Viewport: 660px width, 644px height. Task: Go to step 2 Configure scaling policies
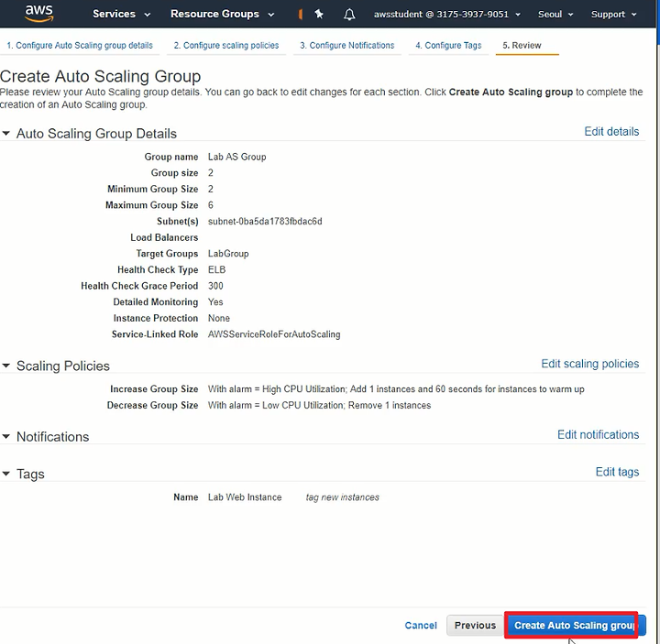coord(226,46)
